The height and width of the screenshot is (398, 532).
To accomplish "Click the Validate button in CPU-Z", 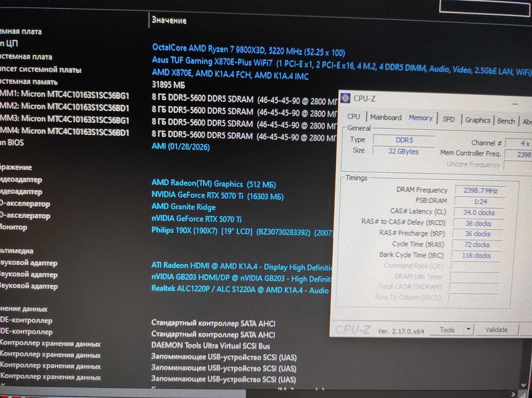I will pos(496,330).
